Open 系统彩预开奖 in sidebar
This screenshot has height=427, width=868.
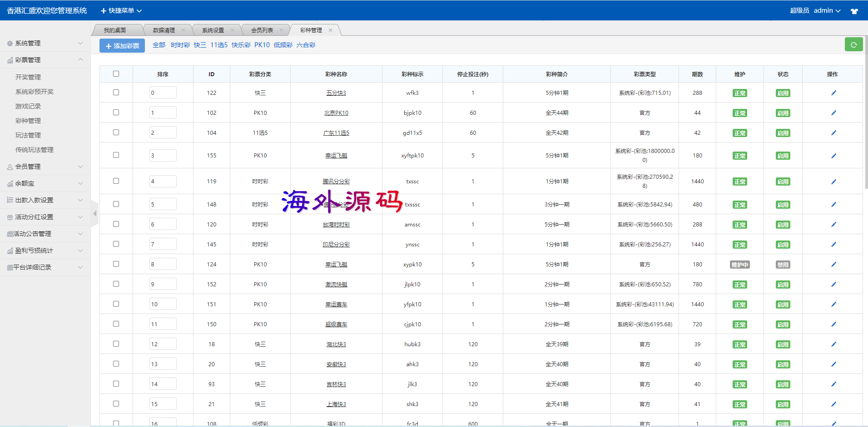click(35, 92)
